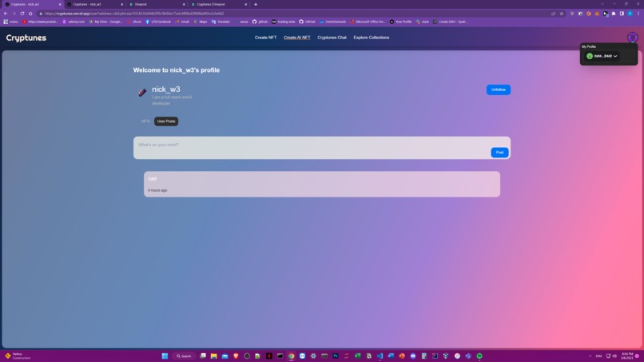Open Visual Studio Code from the taskbar

[x=380, y=356]
